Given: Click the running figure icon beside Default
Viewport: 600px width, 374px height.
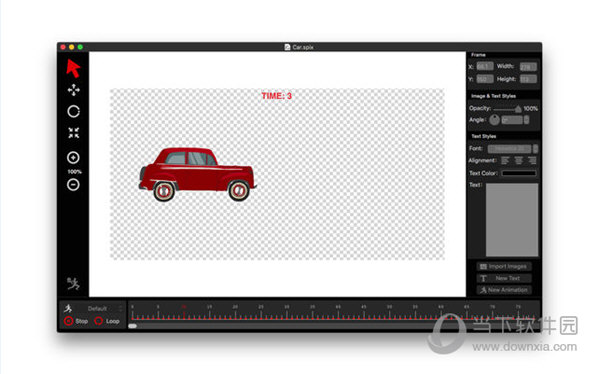Looking at the screenshot, I should pyautogui.click(x=68, y=308).
